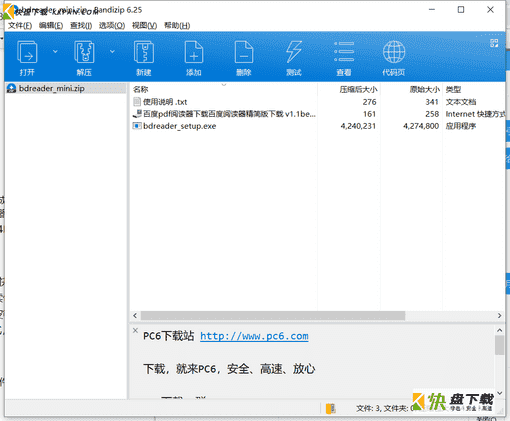Viewport: 510px width, 421px height.
Task: Expand the dropdown arrow next to 打开
Action: 55,52
